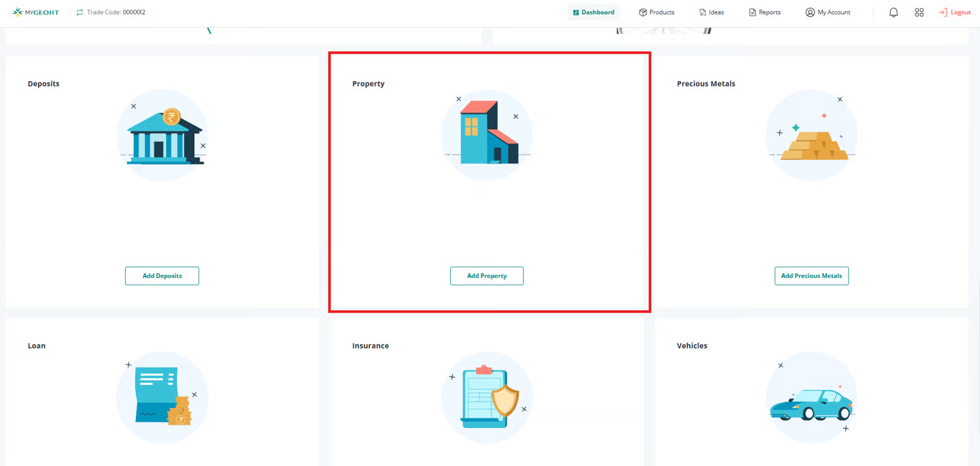Click the trade code switch arrows icon
The image size is (980, 466).
point(80,12)
